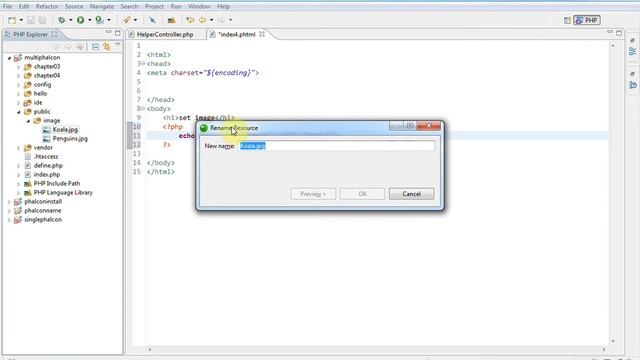Switch to the PHP perspective button
The width and height of the screenshot is (640, 360).
[587, 20]
